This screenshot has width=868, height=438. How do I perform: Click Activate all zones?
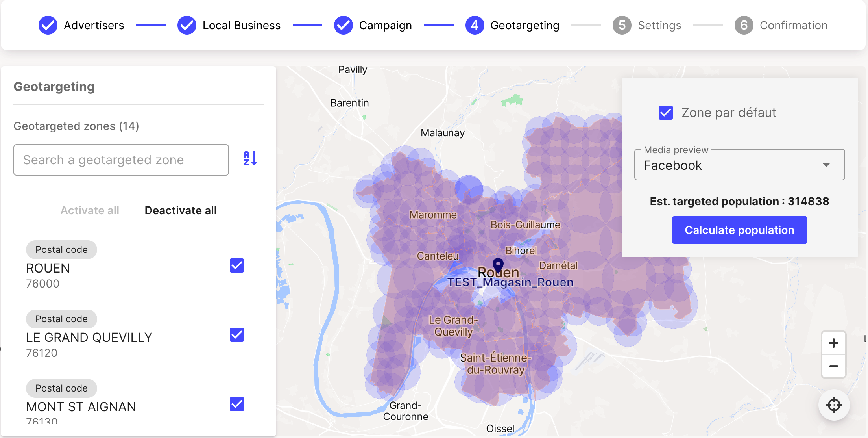90,210
